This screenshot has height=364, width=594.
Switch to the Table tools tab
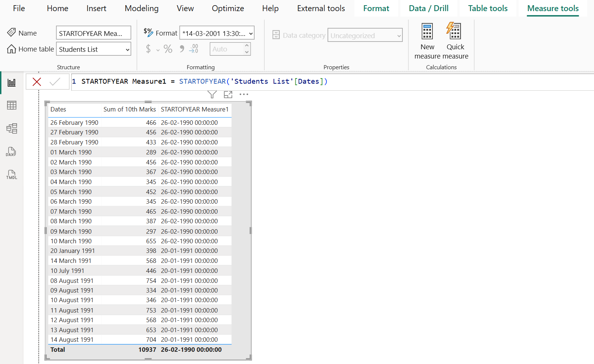pyautogui.click(x=488, y=9)
